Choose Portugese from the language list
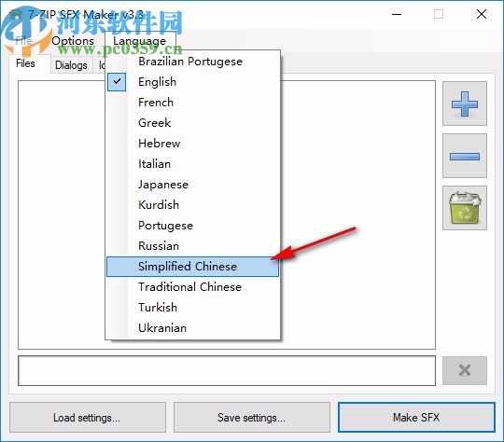504x442 pixels. (x=192, y=225)
